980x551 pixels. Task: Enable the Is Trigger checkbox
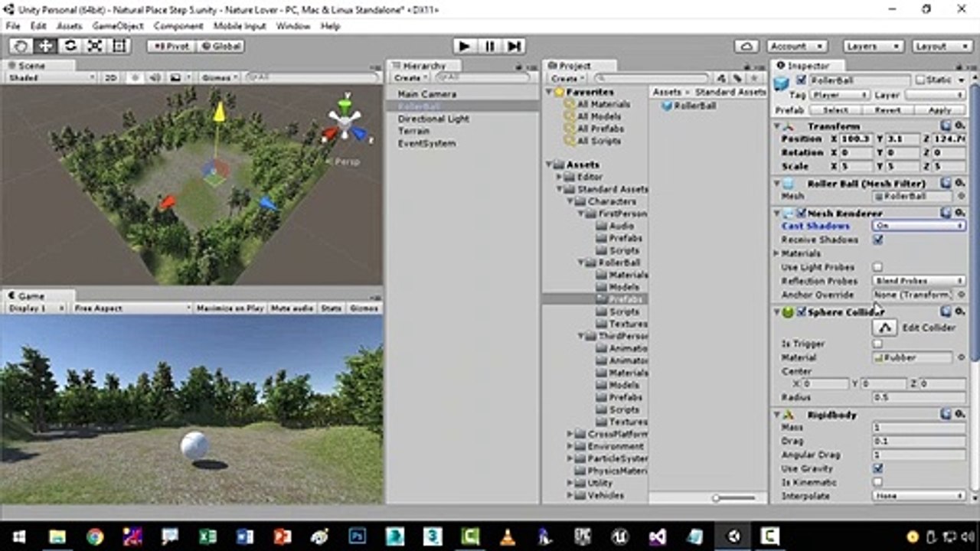pyautogui.click(x=877, y=344)
